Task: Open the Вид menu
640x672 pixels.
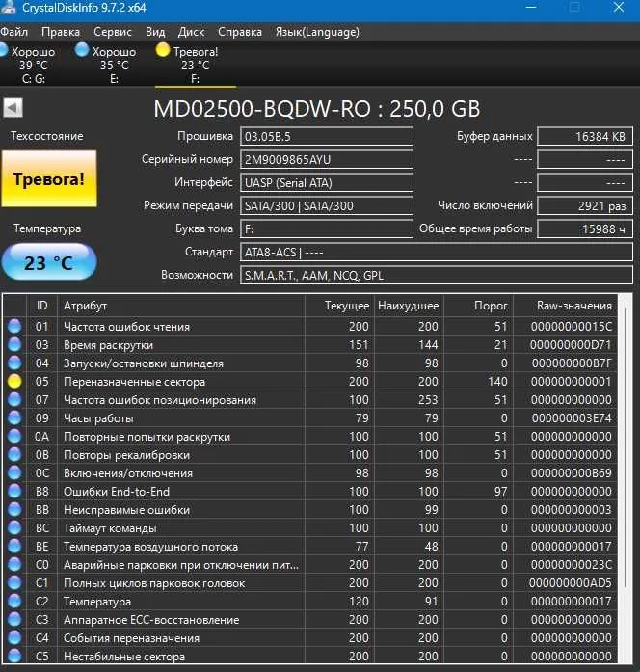Action: point(155,32)
